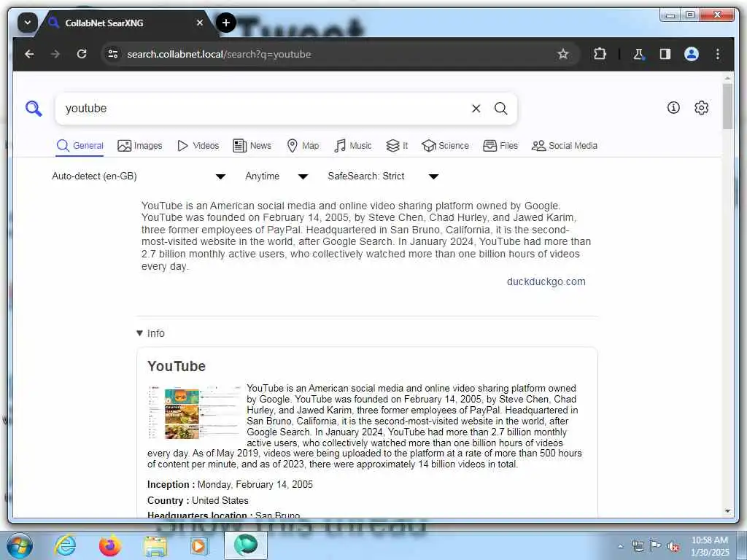Show hidden system tray icons
Screen dimensions: 747x560
click(x=620, y=546)
